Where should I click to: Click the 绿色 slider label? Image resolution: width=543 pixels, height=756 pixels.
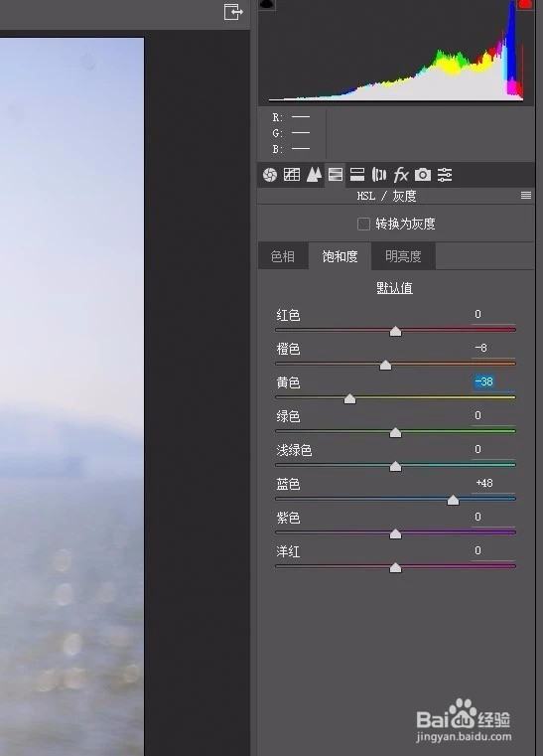(288, 416)
